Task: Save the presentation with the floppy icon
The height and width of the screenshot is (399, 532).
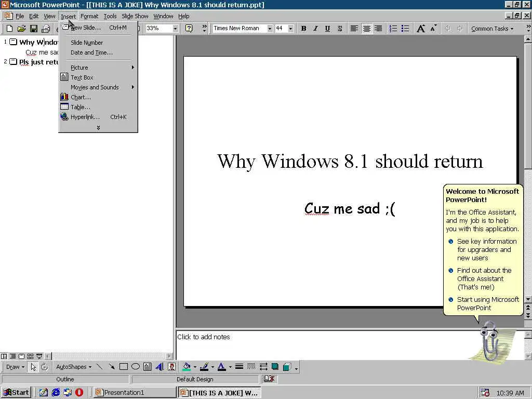Action: click(33, 29)
